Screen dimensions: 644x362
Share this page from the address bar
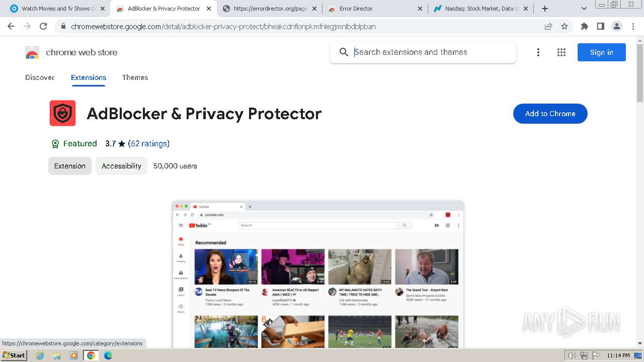pos(548,26)
